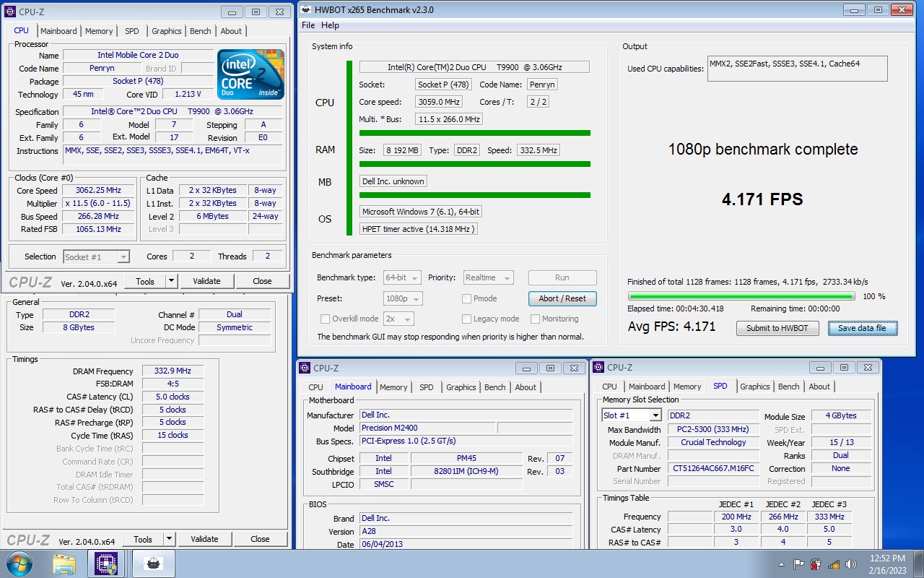This screenshot has height=578, width=924.
Task: Click the network signal tray icon
Action: point(834,564)
